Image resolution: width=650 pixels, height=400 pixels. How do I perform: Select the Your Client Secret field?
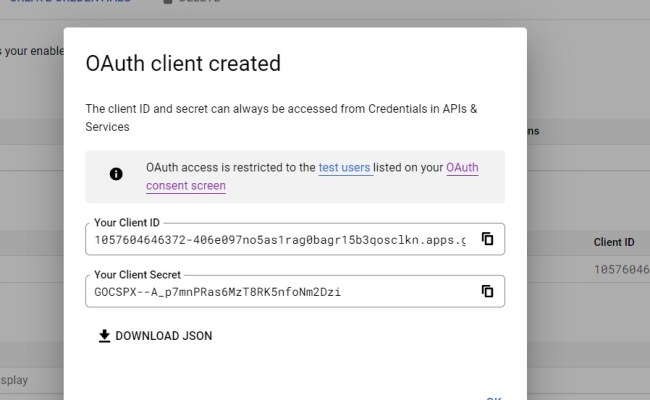coord(295,291)
